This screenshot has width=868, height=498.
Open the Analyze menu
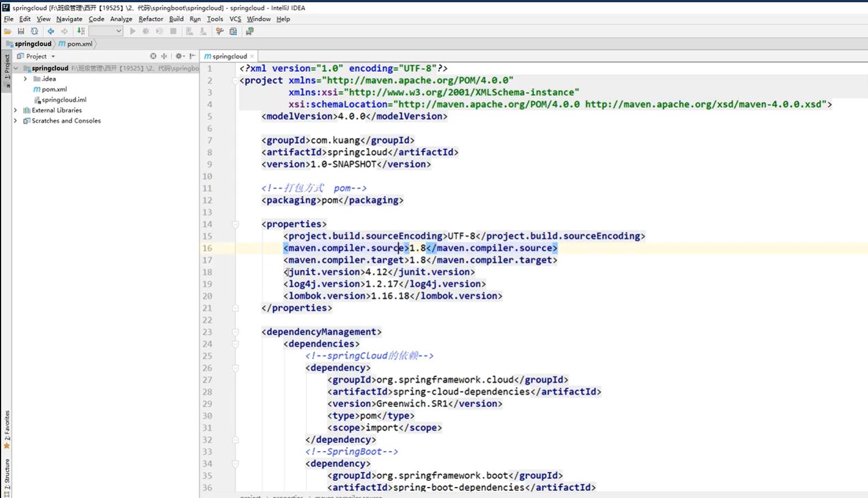click(x=121, y=19)
